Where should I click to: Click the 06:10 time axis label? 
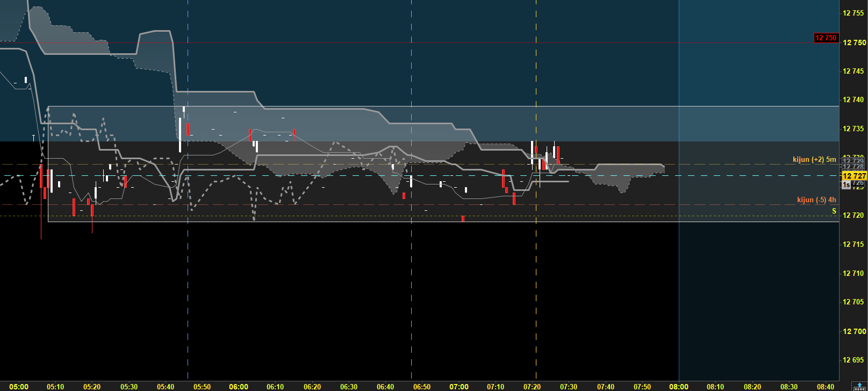275,387
